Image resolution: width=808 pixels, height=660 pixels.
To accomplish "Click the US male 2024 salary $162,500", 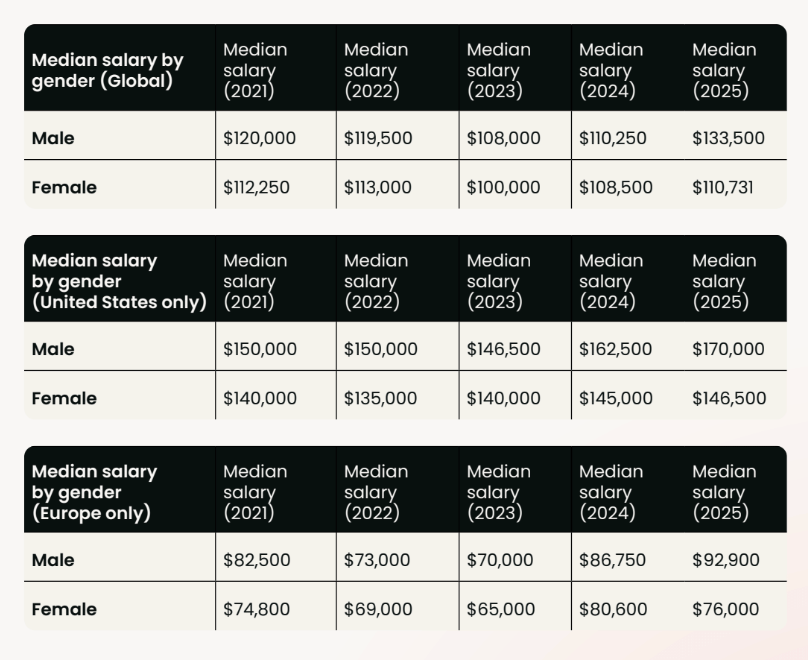I will coord(616,349).
